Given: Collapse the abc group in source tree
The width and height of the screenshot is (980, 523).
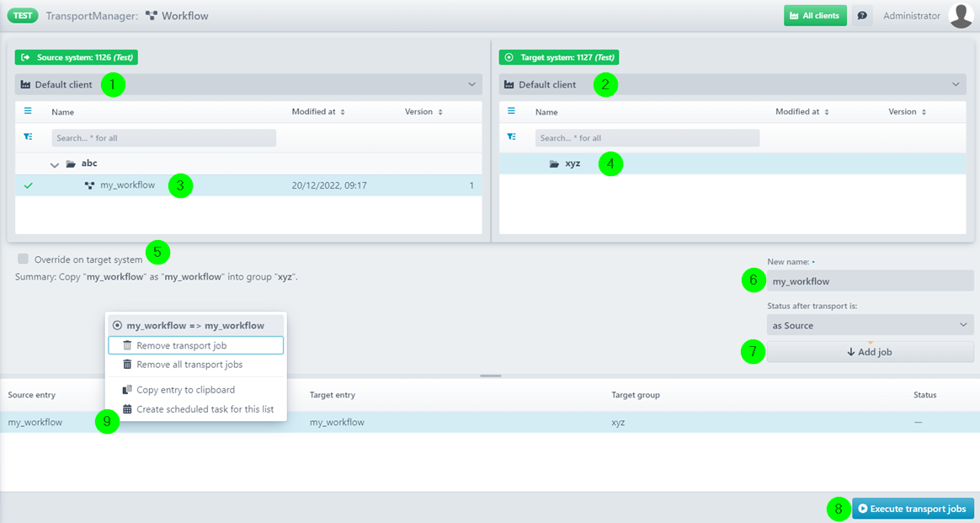Looking at the screenshot, I should (x=55, y=164).
